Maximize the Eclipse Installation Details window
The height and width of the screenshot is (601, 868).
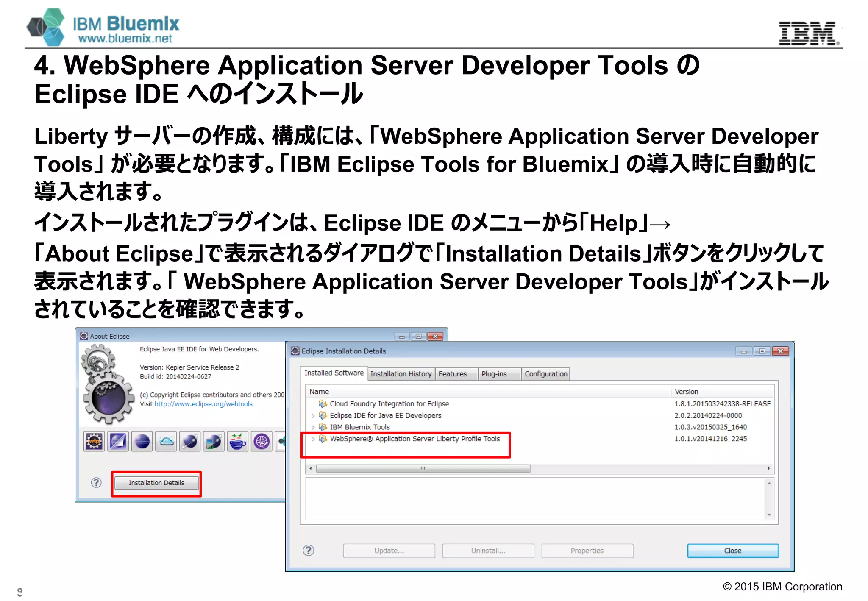tap(762, 351)
